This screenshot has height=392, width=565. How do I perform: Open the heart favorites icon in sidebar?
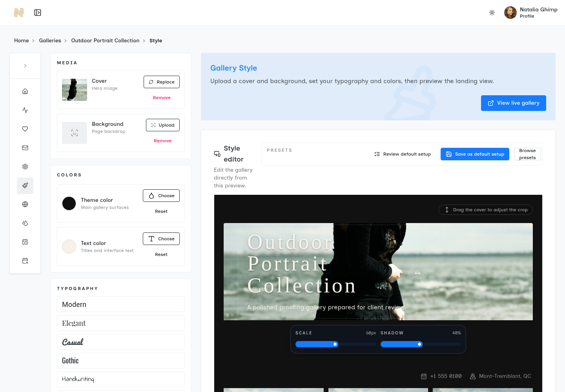[x=25, y=129]
